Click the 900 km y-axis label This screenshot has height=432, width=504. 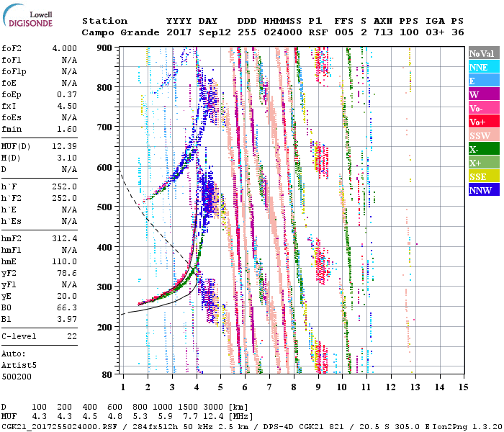pos(106,48)
